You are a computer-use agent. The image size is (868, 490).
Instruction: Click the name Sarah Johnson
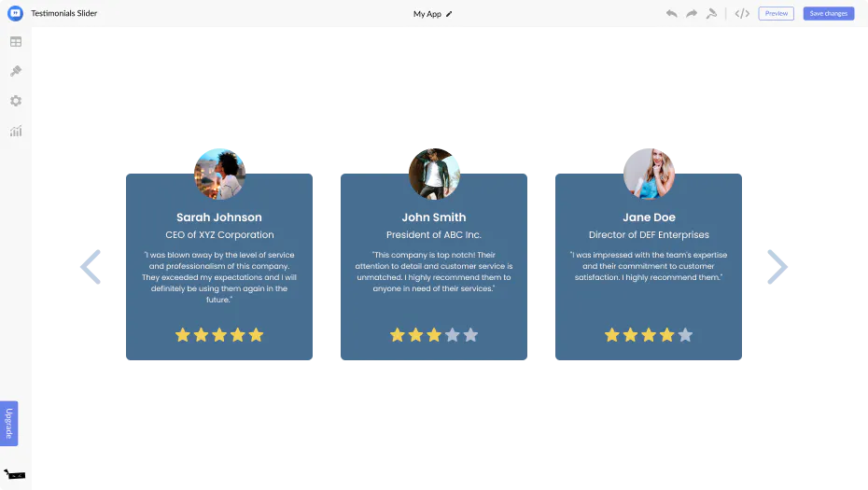[x=219, y=217]
